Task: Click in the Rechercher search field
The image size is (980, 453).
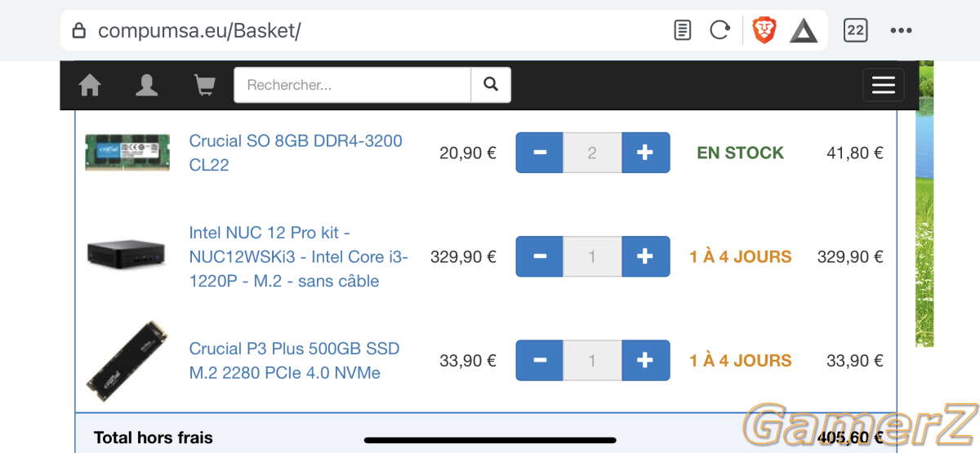Action: [353, 85]
